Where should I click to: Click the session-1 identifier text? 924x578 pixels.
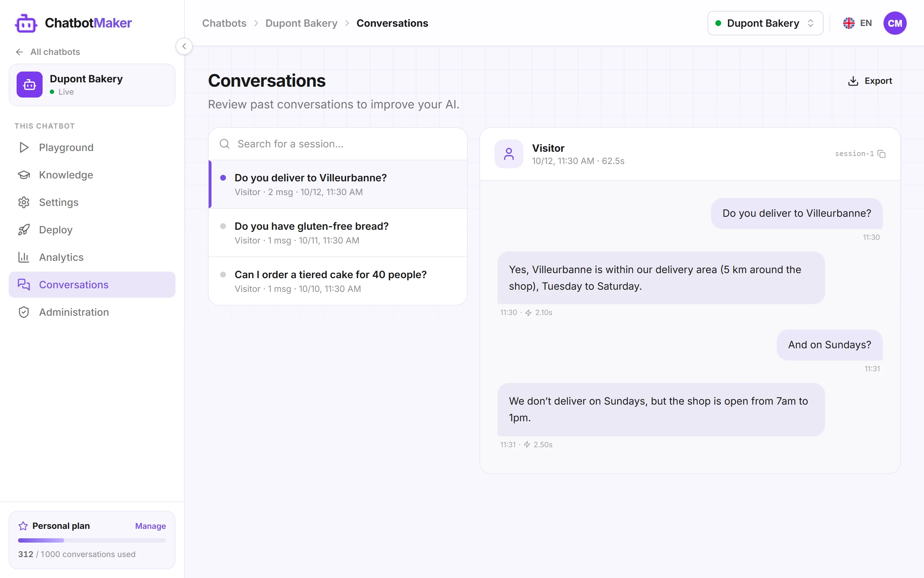point(854,154)
